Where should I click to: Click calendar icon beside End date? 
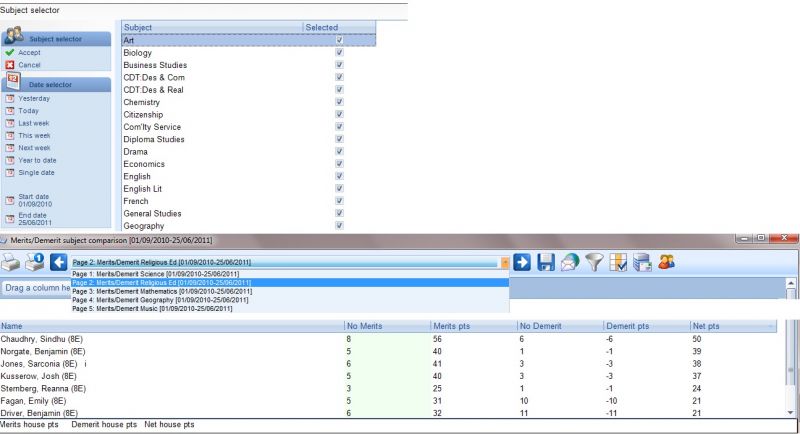click(10, 219)
